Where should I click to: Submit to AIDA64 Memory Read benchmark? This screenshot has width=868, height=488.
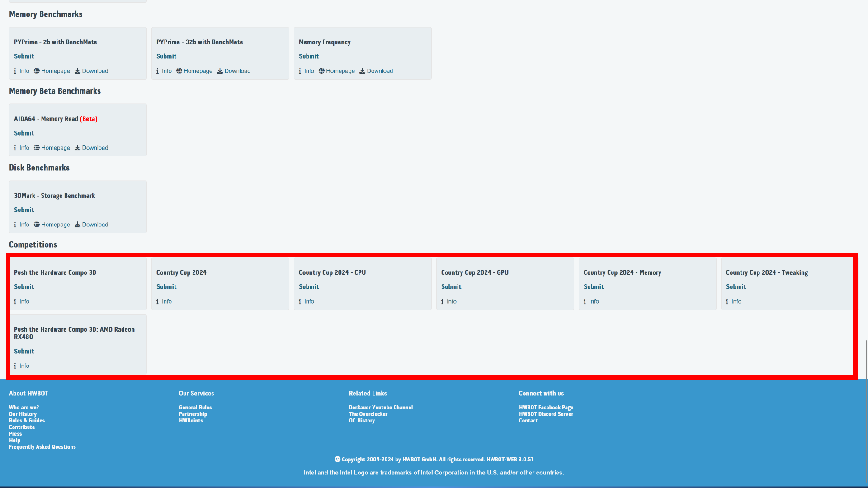click(x=24, y=133)
